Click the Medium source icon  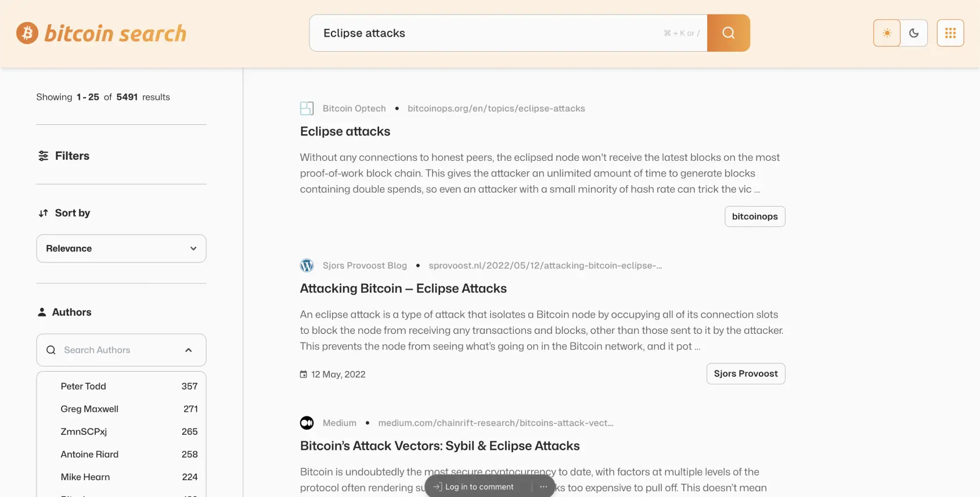307,423
